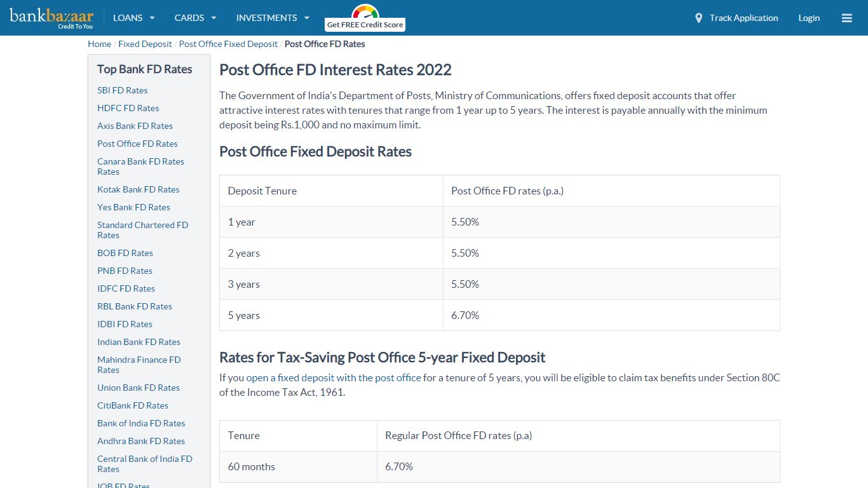Open Indian Bank FD Rates link
The width and height of the screenshot is (868, 488).
[x=139, y=342]
